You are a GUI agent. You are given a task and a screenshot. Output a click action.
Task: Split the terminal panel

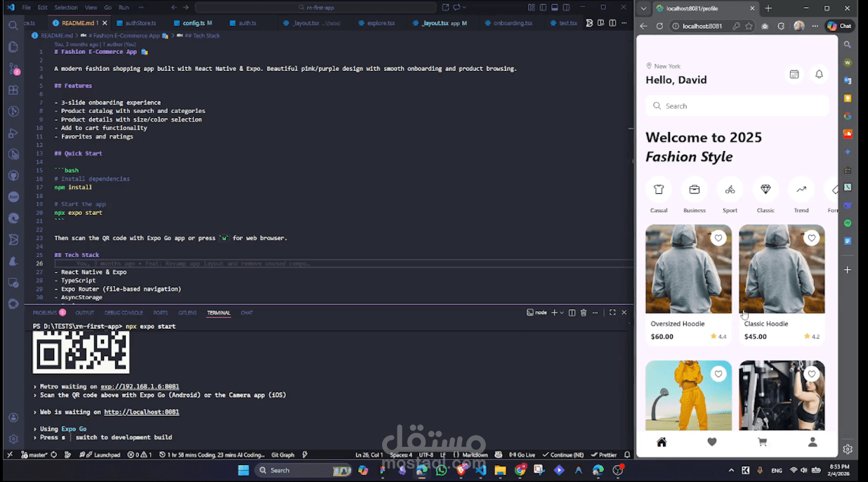[572, 313]
